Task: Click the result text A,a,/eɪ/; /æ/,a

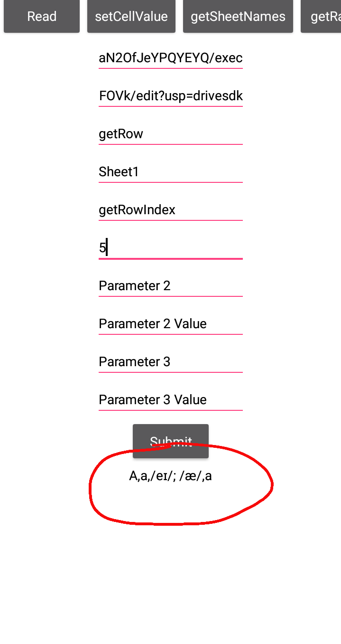Action: click(170, 476)
